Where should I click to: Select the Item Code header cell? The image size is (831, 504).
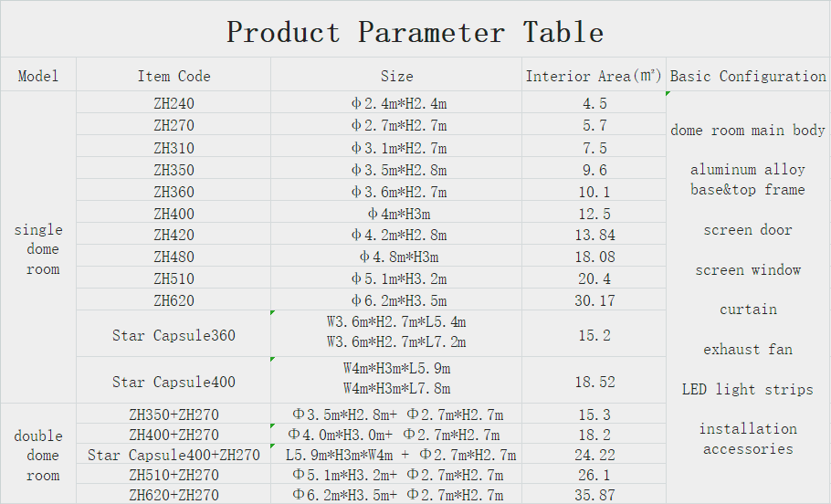pyautogui.click(x=174, y=76)
